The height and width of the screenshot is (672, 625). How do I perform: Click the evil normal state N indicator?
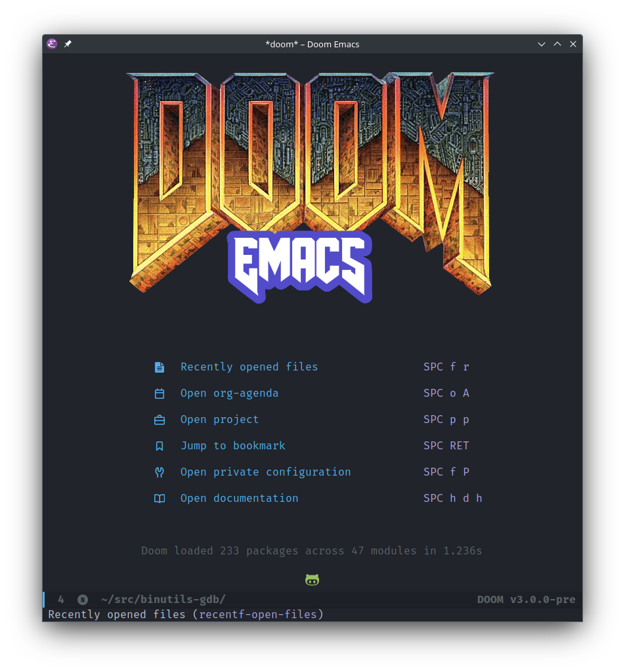point(83,599)
